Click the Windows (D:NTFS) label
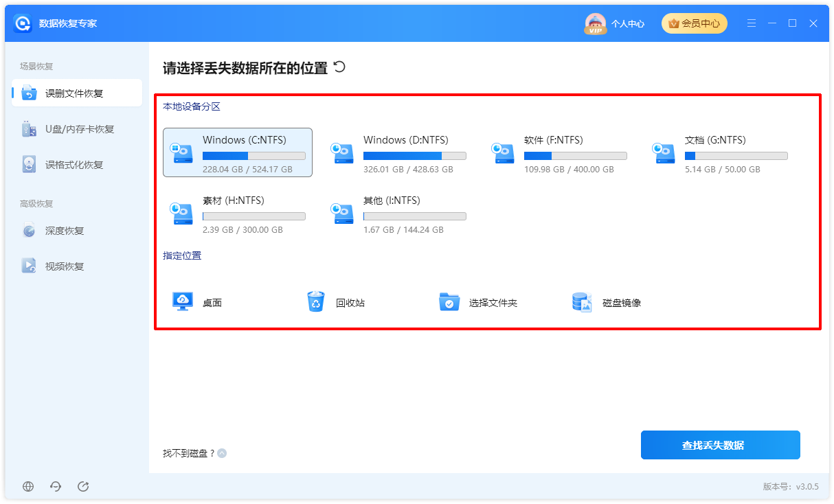This screenshot has width=834, height=504. tap(405, 140)
